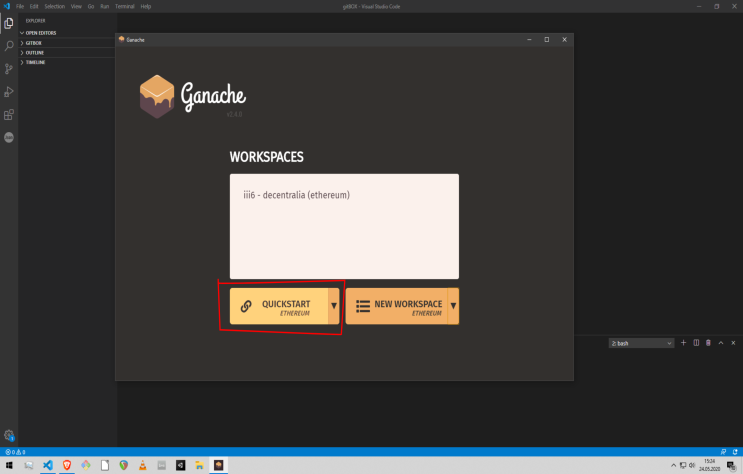Kill the terminal with trash icon
743x474 pixels.
[708, 343]
